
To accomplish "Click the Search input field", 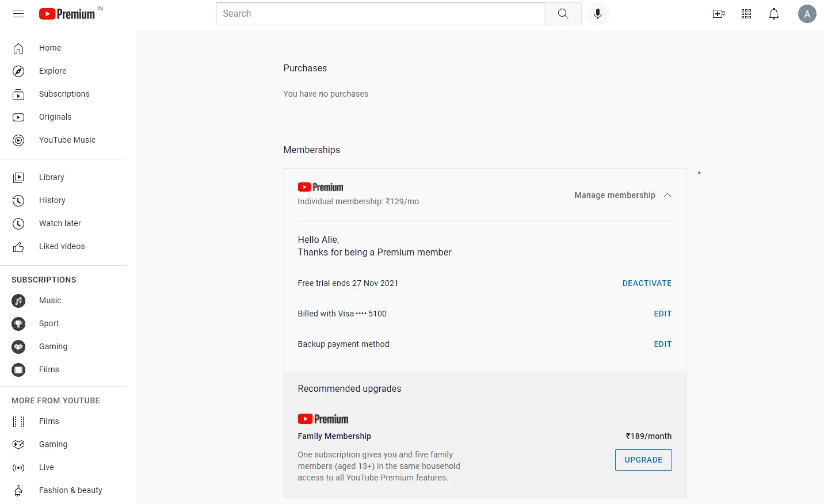I will (x=380, y=14).
